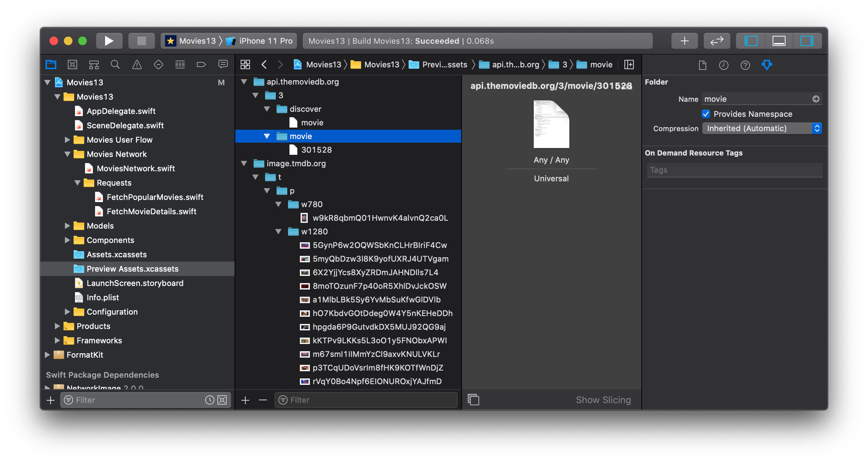Click the code review arrows button
Screen dimensions: 868x463
click(x=717, y=41)
